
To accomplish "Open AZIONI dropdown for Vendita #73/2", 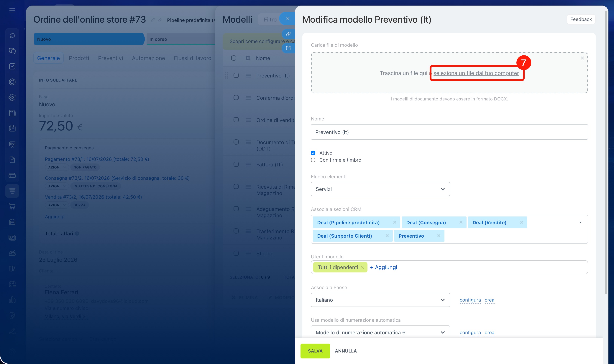I will click(x=57, y=205).
